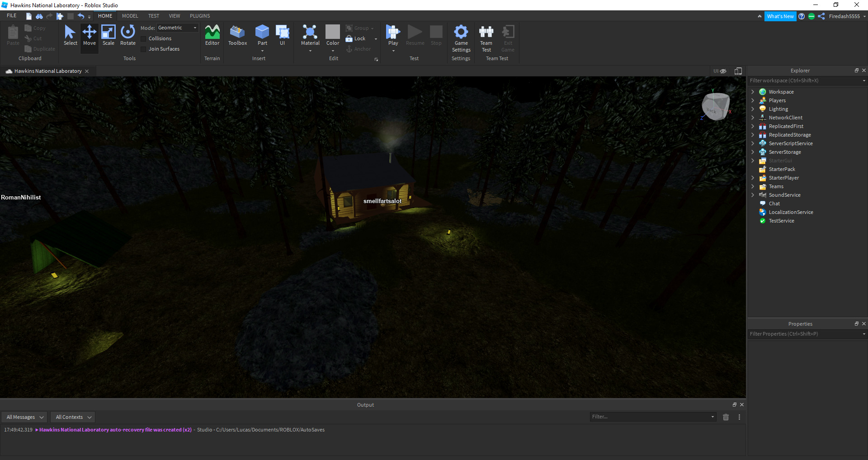Select Teams in Explorer

coord(776,186)
